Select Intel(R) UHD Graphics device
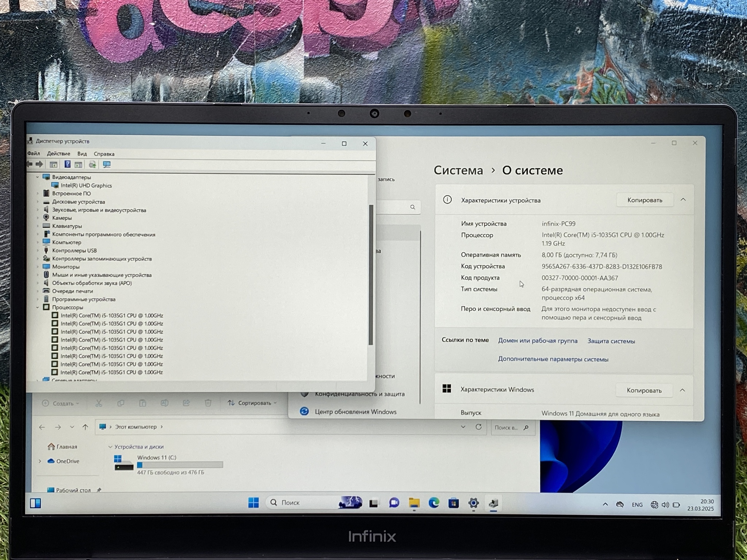The width and height of the screenshot is (747, 560). click(x=86, y=186)
